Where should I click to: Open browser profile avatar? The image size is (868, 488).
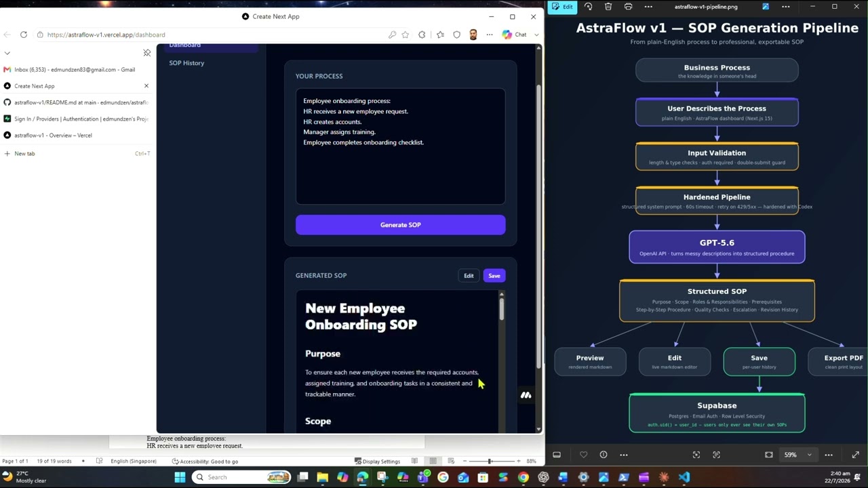point(473,35)
